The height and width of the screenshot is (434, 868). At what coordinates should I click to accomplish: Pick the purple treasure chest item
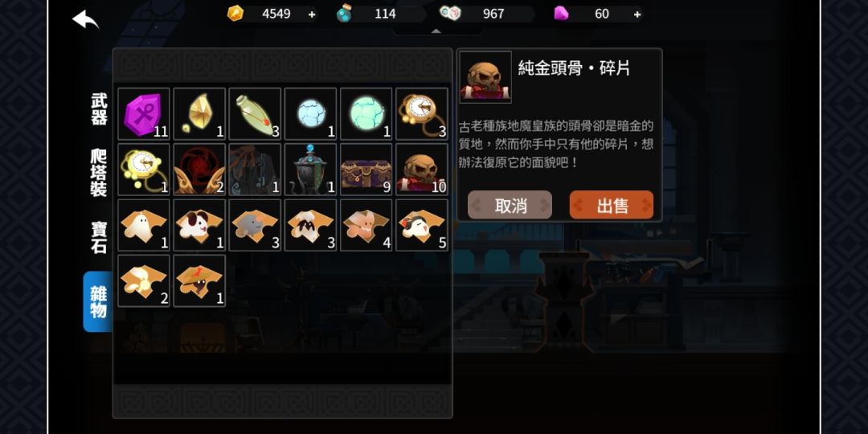coord(366,170)
